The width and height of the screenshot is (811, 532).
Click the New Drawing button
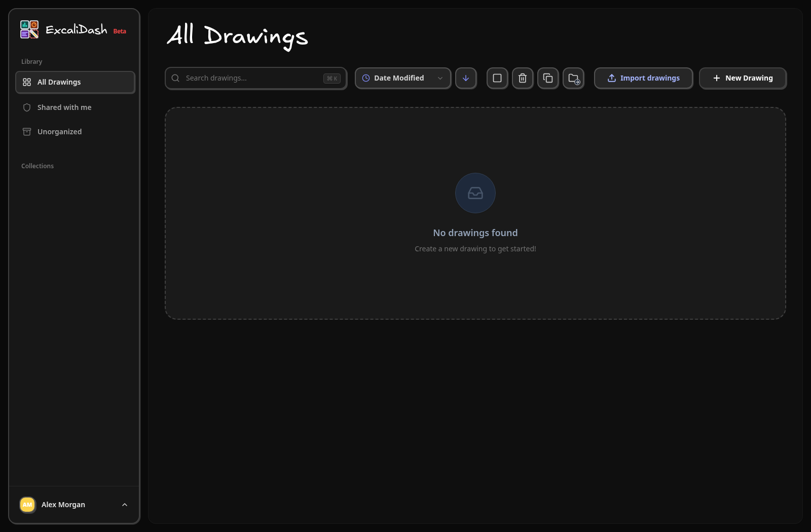point(743,78)
